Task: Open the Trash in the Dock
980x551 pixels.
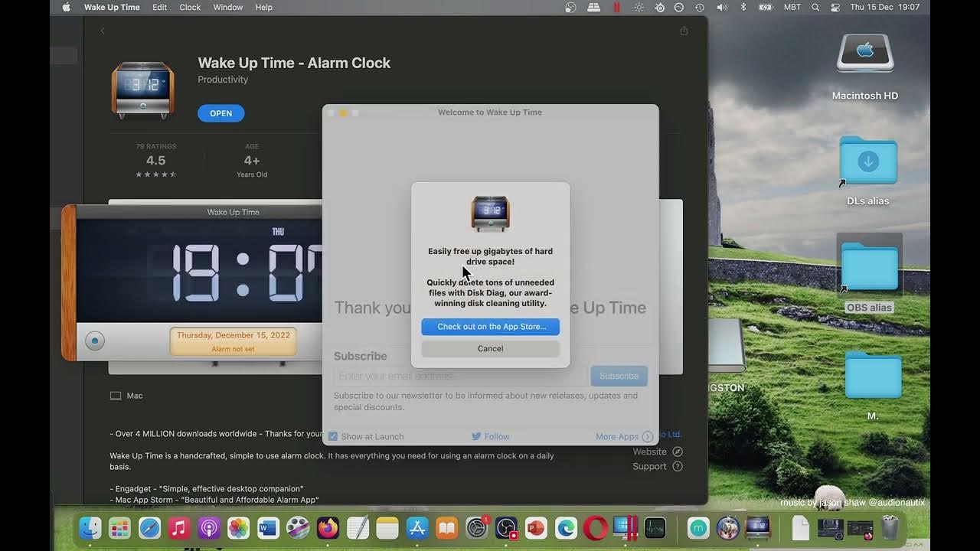Action: tap(890, 528)
